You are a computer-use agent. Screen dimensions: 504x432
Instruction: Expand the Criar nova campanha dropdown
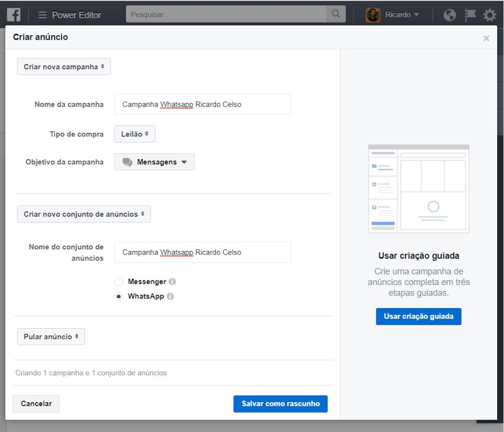[64, 67]
